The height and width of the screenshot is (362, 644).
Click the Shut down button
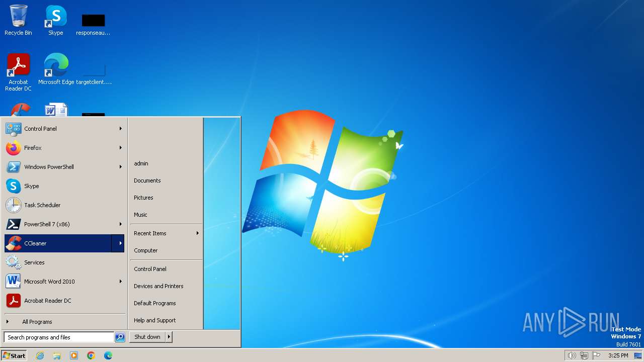point(147,337)
